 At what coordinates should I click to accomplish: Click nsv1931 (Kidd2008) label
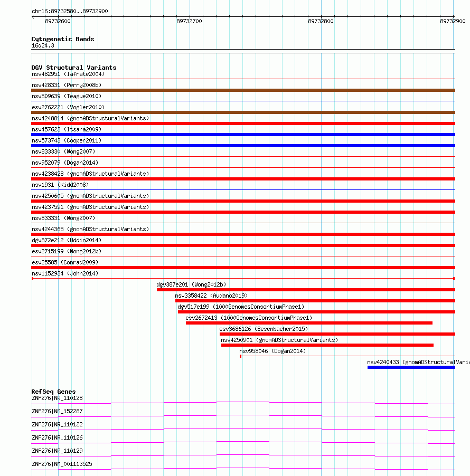click(60, 185)
